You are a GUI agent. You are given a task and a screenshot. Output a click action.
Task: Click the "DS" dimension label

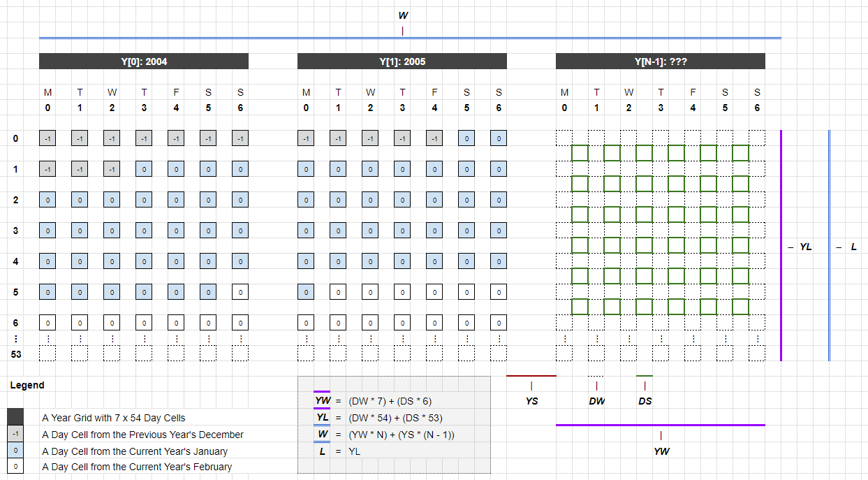(645, 402)
